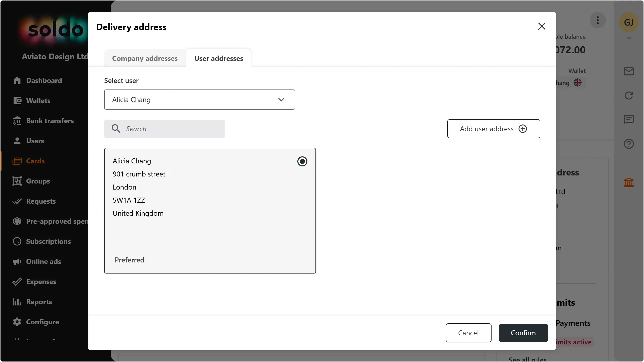This screenshot has width=644, height=362.
Task: Cancel the delivery address dialog
Action: pyautogui.click(x=468, y=333)
